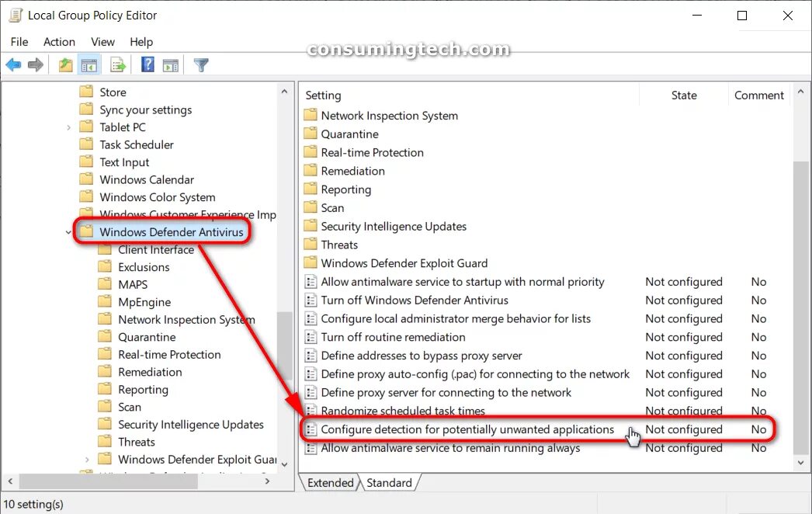Collapse the Windows Defender Antivirus tree node
The width and height of the screenshot is (812, 514).
point(68,232)
